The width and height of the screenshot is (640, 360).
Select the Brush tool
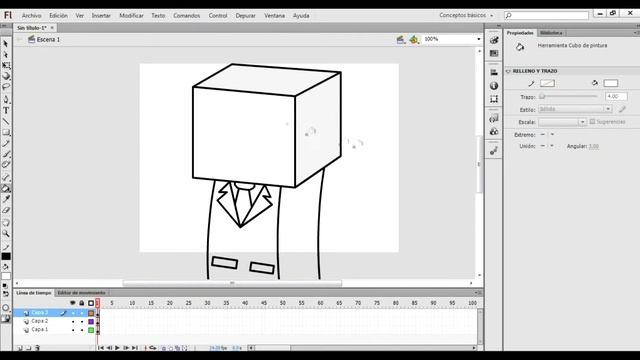click(x=6, y=154)
